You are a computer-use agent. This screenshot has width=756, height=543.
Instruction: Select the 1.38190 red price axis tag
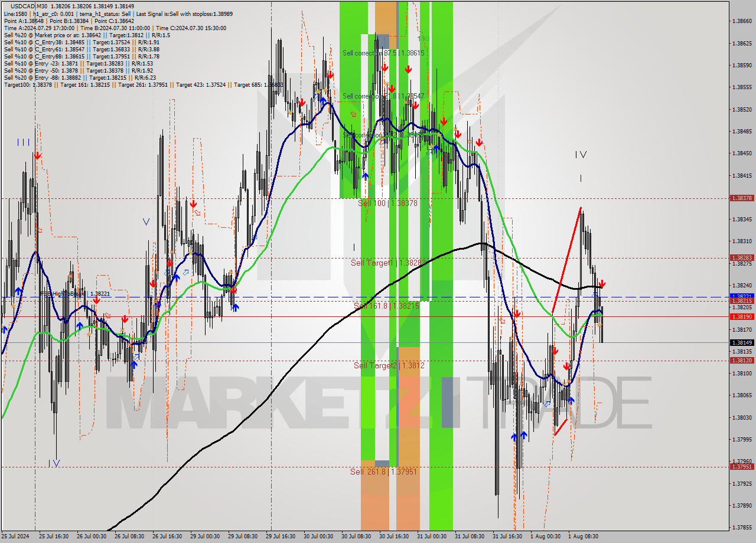[x=742, y=316]
